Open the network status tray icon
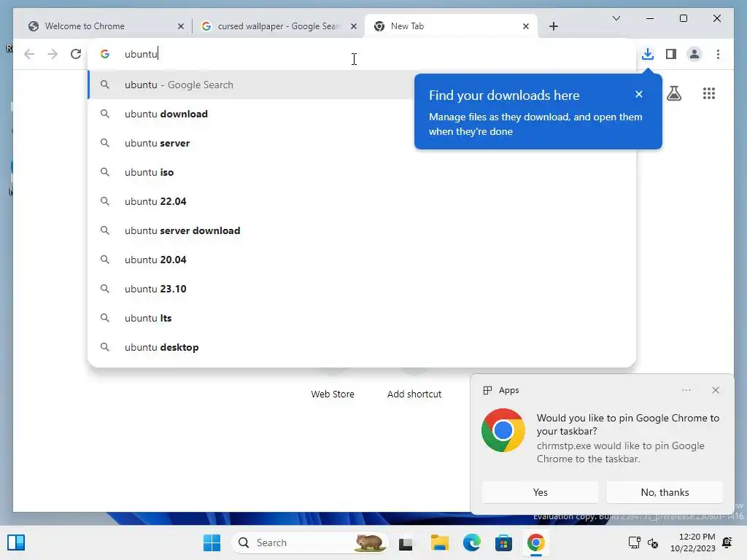 634,542
